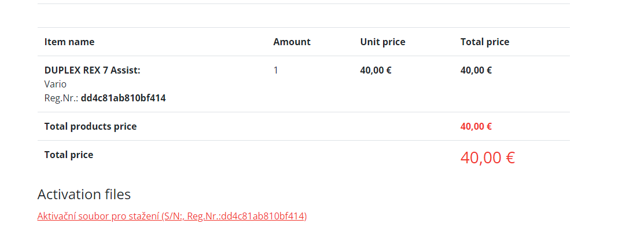Click the euro sign in the large grand total
Image resolution: width=644 pixels, height=249 pixels.
[510, 158]
